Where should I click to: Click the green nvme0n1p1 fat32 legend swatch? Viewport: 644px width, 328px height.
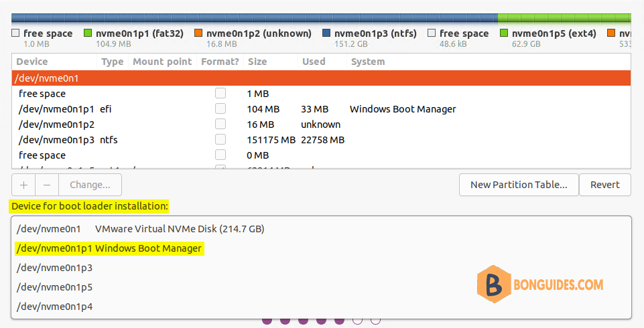point(88,33)
